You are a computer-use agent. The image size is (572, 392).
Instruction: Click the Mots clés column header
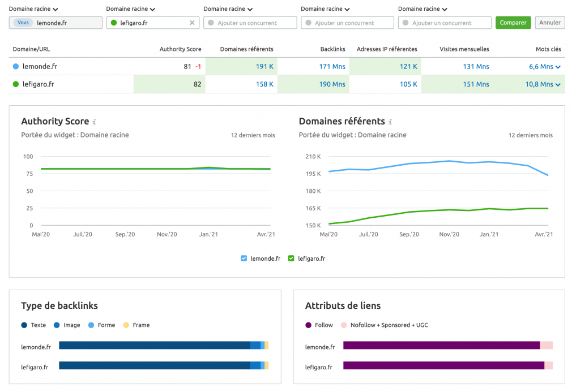coord(548,49)
